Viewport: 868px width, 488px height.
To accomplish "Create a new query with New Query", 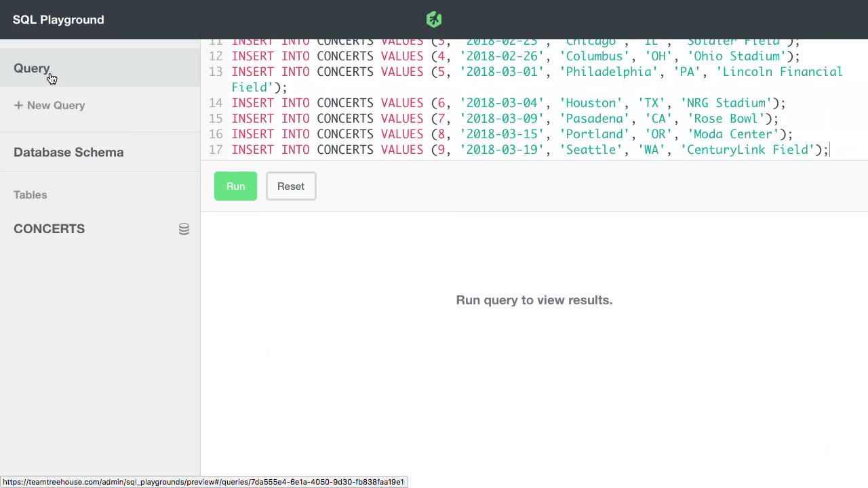I will point(56,105).
